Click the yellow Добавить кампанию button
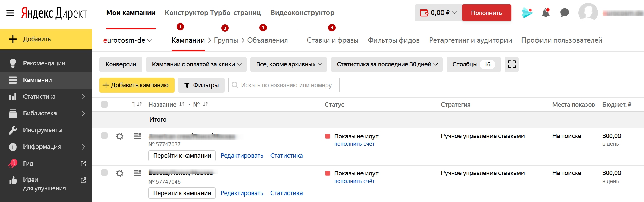Screen dimensions: 644x202 click(x=137, y=85)
